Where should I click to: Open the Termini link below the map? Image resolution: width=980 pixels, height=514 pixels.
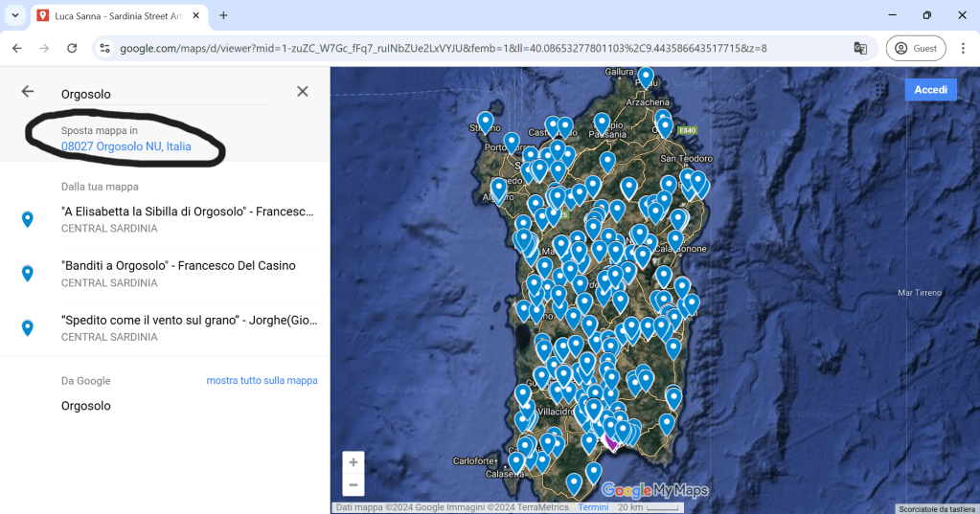[x=593, y=507]
